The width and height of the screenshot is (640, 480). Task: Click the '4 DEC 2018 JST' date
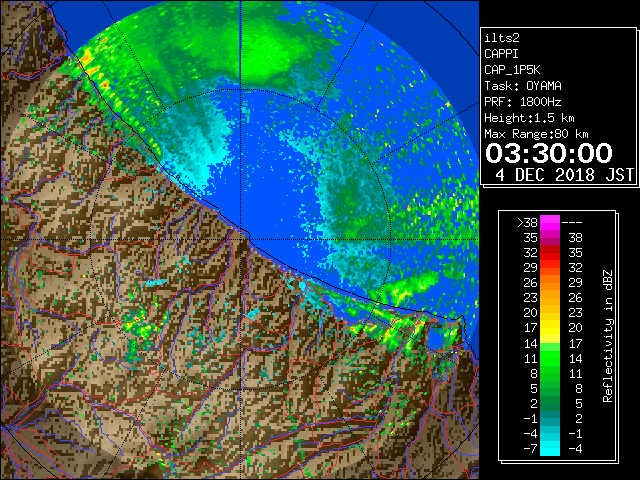coord(564,175)
